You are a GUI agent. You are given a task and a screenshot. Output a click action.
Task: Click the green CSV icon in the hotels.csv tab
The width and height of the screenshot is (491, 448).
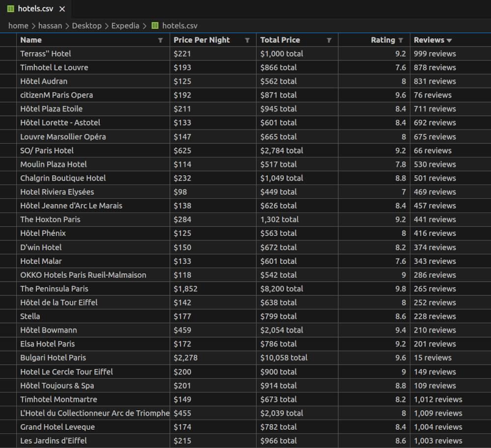point(11,8)
